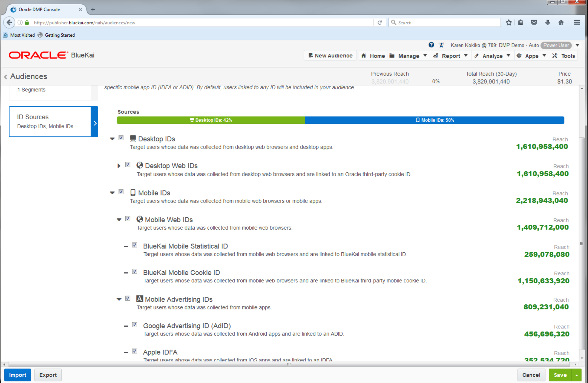Image resolution: width=588 pixels, height=383 pixels.
Task: Click the help question mark icon
Action: click(431, 45)
